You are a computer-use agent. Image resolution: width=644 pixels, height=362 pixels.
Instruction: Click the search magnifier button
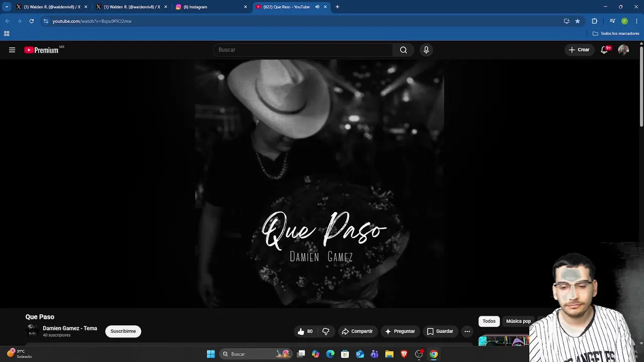pos(404,50)
